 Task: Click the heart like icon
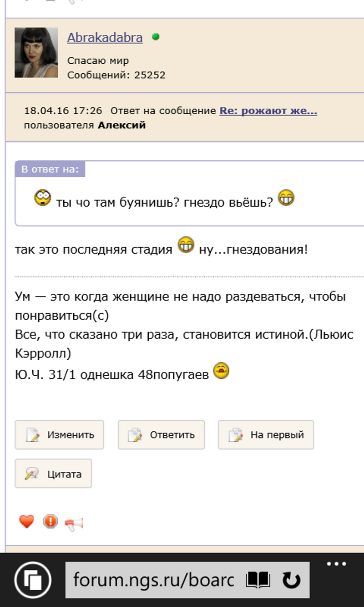click(x=26, y=521)
